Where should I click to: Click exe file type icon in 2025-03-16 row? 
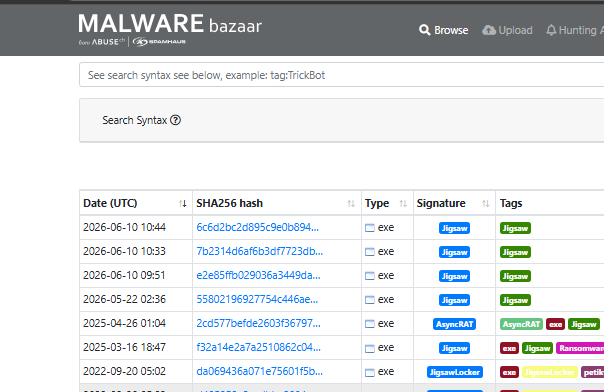pyautogui.click(x=369, y=348)
